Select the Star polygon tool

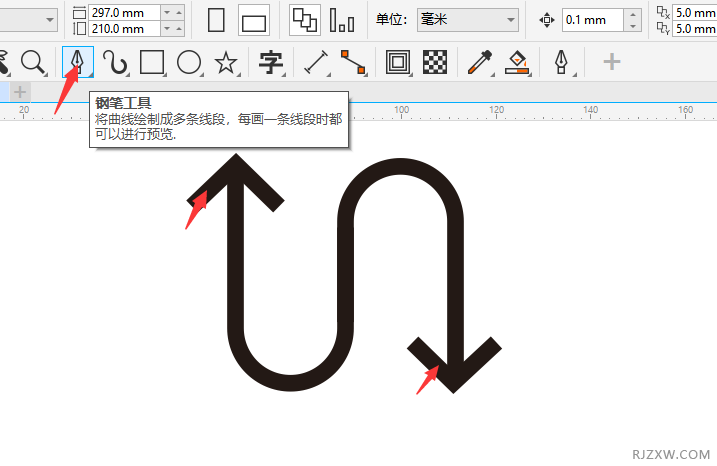click(226, 62)
